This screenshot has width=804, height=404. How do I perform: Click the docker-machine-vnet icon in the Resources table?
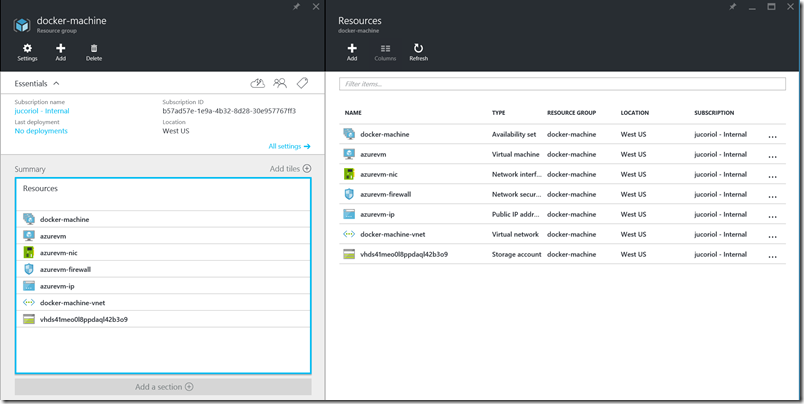(349, 234)
